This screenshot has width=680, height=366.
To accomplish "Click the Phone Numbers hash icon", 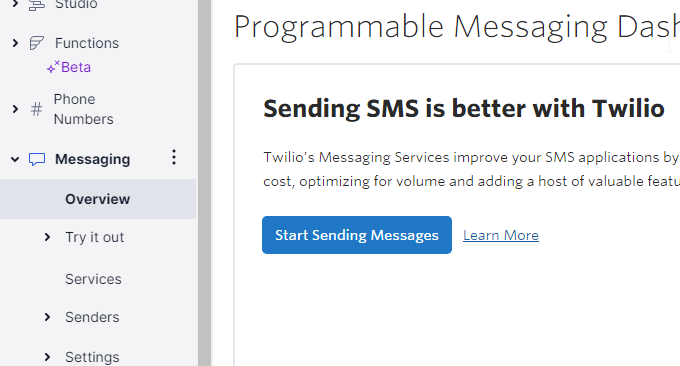I will click(x=37, y=109).
